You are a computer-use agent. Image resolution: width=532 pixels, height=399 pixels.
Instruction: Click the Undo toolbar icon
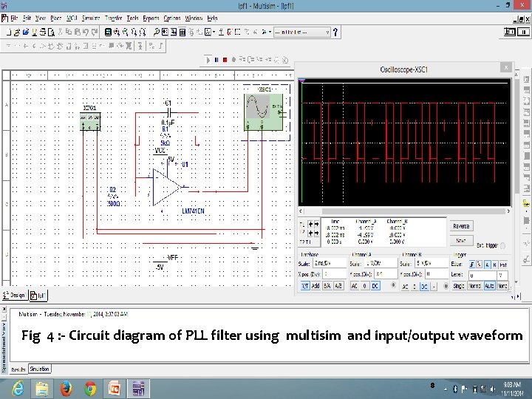(86, 33)
